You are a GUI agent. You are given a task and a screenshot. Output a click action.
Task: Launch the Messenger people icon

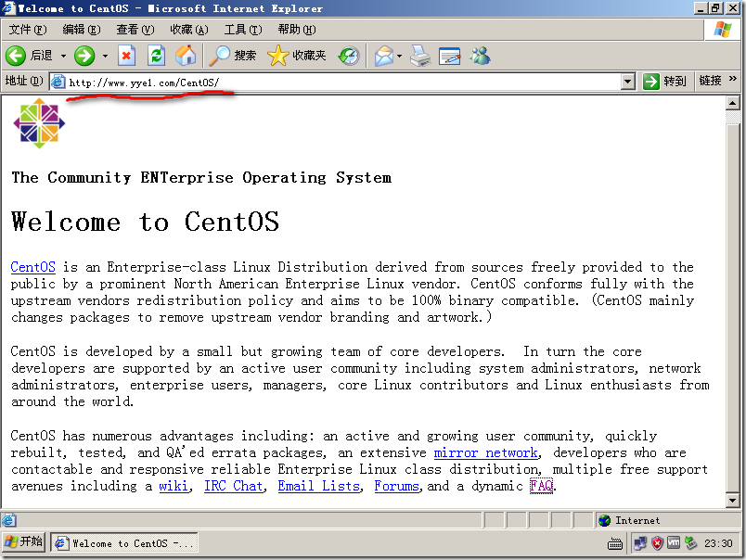tap(480, 57)
